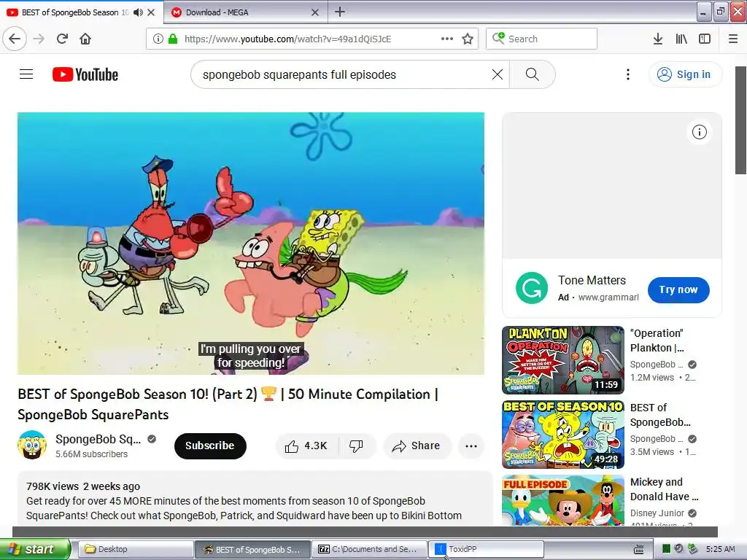This screenshot has width=747, height=560.
Task: Switch to BEST of SpongeBob taskbar button
Action: pyautogui.click(x=252, y=549)
